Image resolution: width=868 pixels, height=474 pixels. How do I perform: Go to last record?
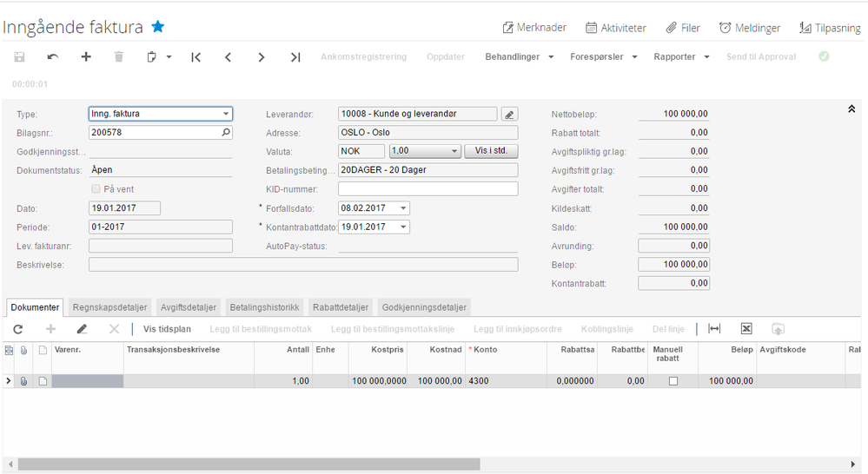pyautogui.click(x=295, y=57)
